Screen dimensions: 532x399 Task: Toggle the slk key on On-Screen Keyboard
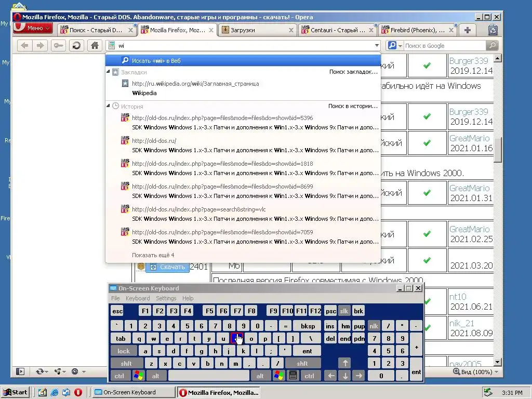tap(344, 311)
